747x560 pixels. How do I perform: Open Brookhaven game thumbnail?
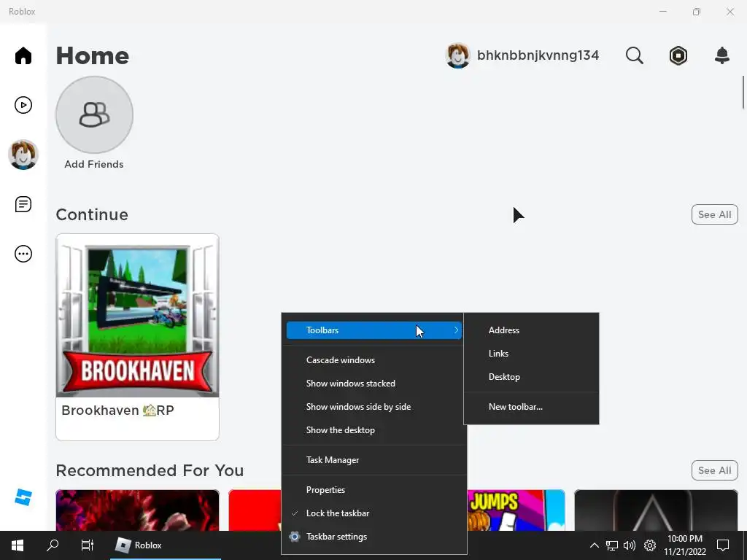point(137,315)
